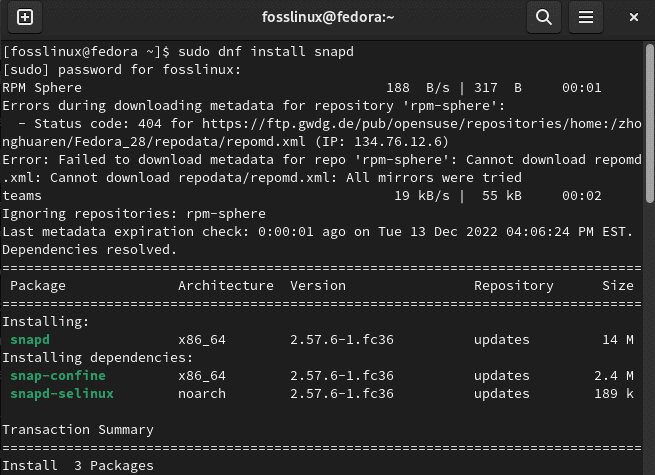This screenshot has height=475, width=655.
Task: Close the terminal window
Action: 634,17
